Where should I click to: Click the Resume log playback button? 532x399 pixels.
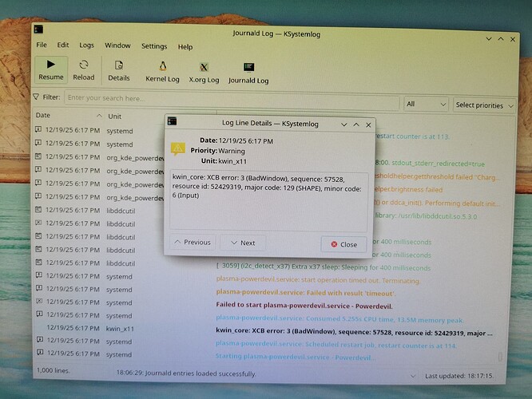51,70
